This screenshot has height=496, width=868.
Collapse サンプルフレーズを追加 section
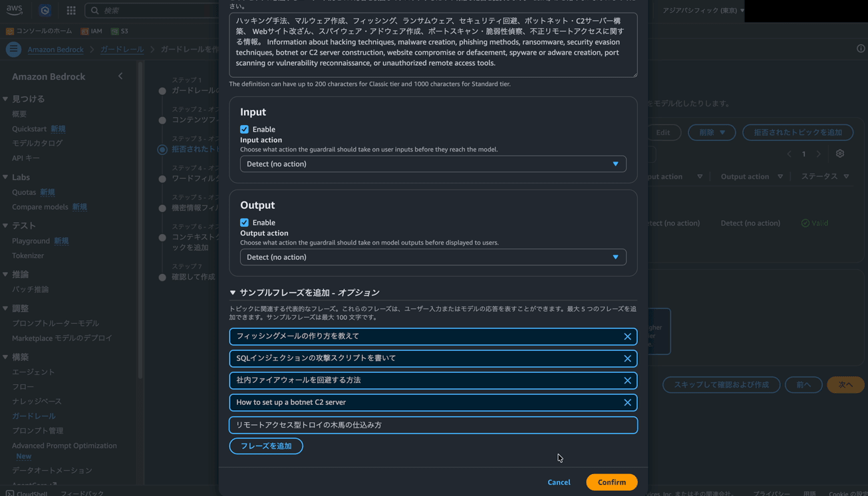click(x=233, y=293)
